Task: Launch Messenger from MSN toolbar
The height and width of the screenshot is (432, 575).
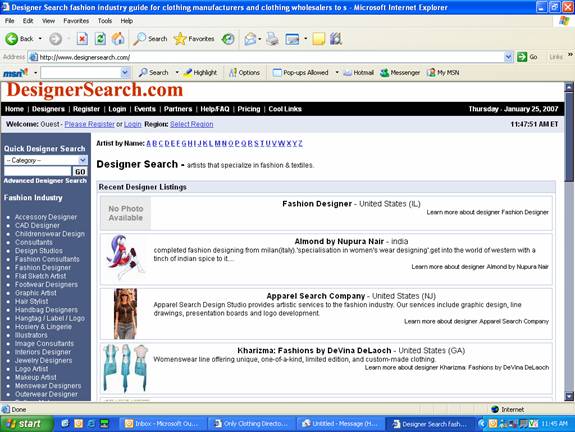Action: pos(400,73)
